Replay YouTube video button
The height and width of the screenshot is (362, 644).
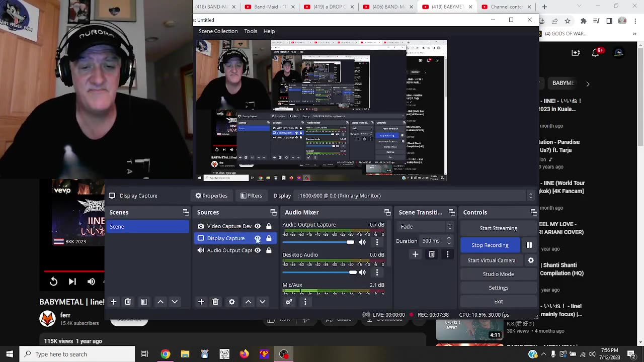point(53,282)
